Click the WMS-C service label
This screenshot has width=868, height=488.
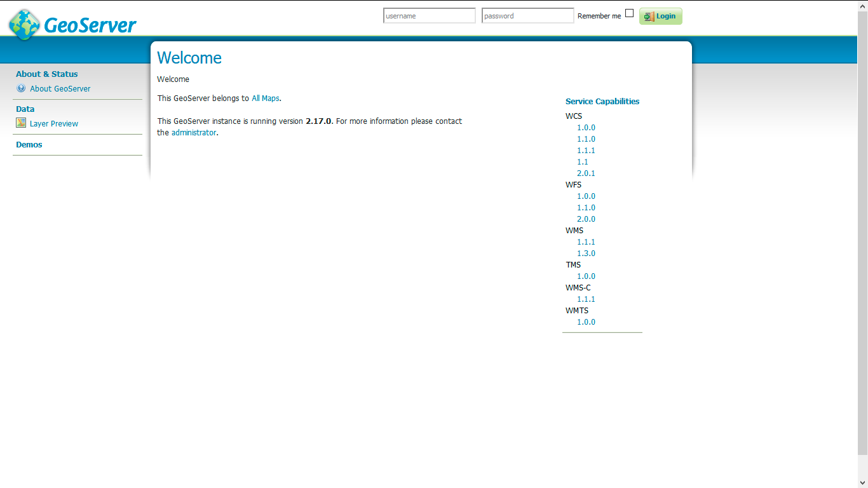click(578, 288)
